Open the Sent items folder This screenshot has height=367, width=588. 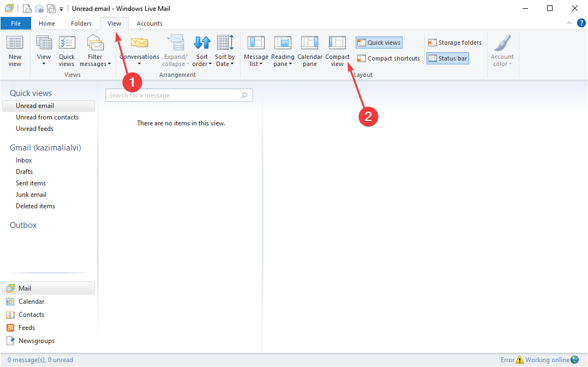31,183
